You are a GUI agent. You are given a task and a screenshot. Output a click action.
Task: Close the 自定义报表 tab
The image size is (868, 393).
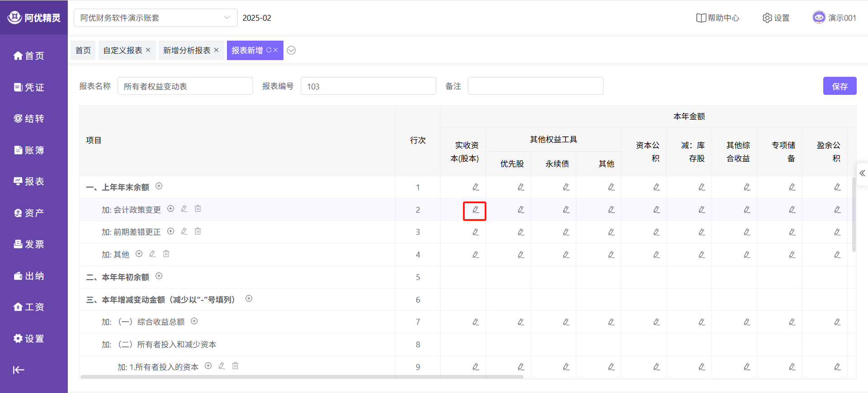[x=148, y=50]
